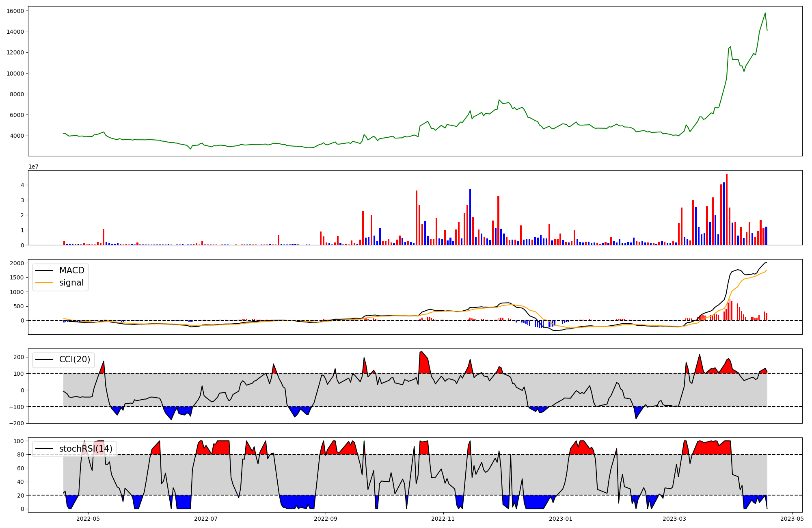This screenshot has width=812, height=528.
Task: Click the price peak near 16000
Action: (x=765, y=13)
